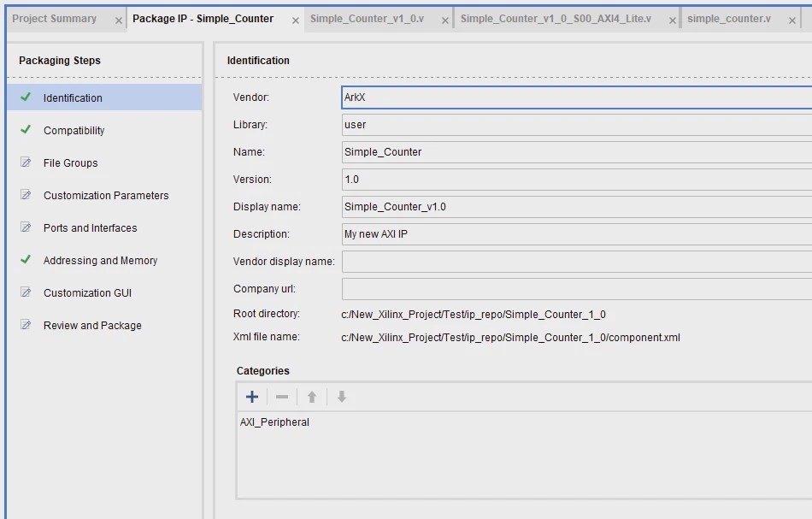Move category down with arrow icon

pyautogui.click(x=342, y=397)
